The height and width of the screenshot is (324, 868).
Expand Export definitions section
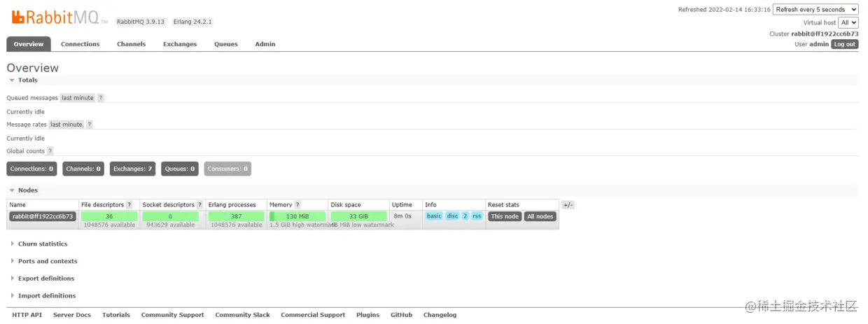(42, 279)
